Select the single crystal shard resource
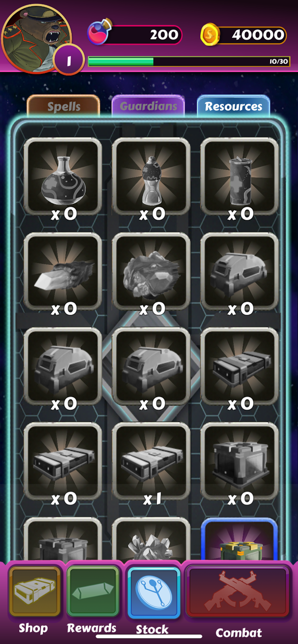This screenshot has width=298, height=644. [x=63, y=271]
